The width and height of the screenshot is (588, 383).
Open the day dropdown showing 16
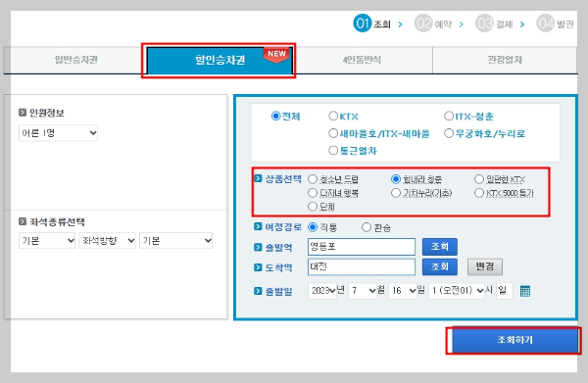[x=403, y=291]
